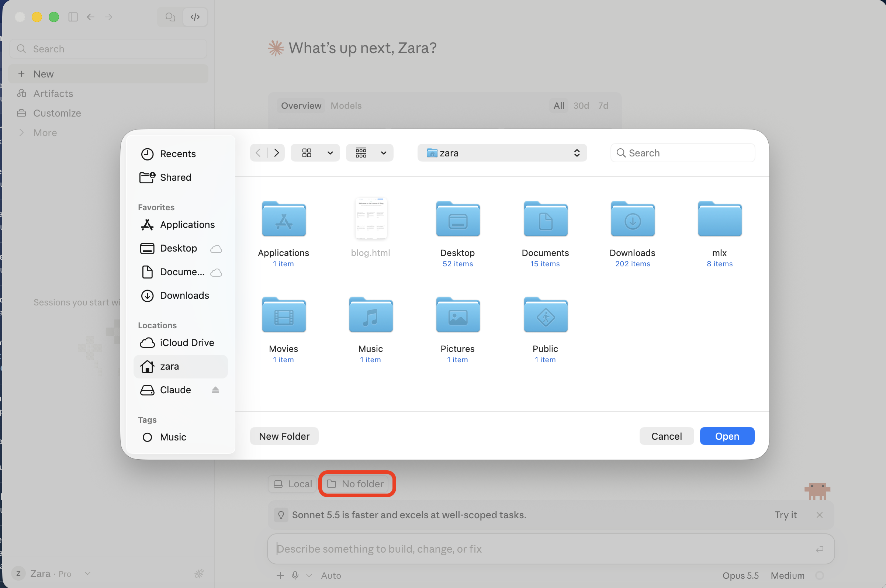
Task: Go forward with the right arrow
Action: [108, 17]
